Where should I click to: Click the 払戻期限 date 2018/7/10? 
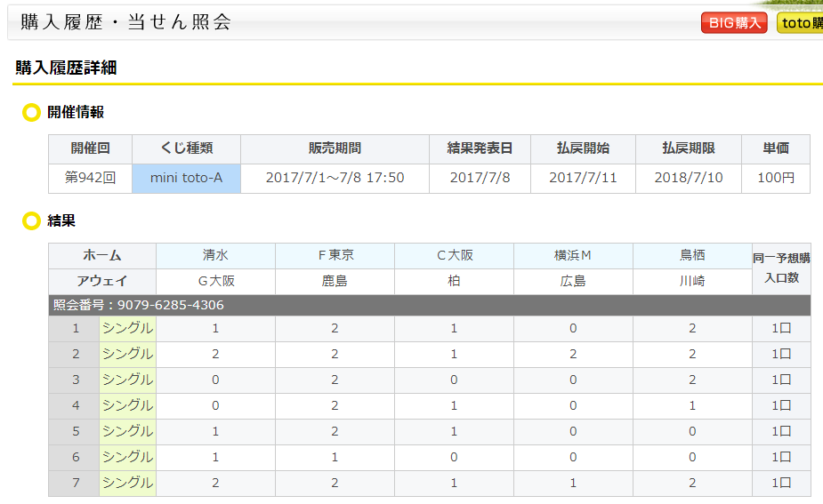pyautogui.click(x=689, y=179)
